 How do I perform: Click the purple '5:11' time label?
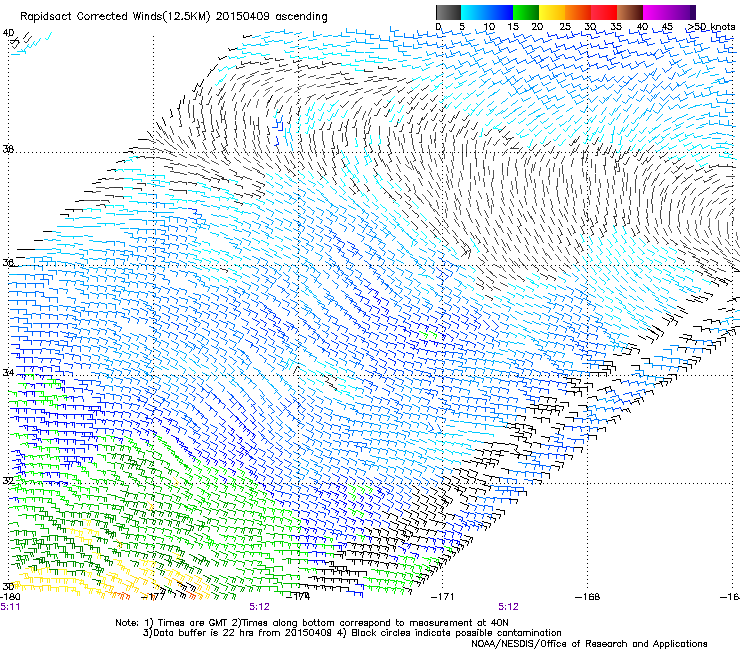click(10, 607)
